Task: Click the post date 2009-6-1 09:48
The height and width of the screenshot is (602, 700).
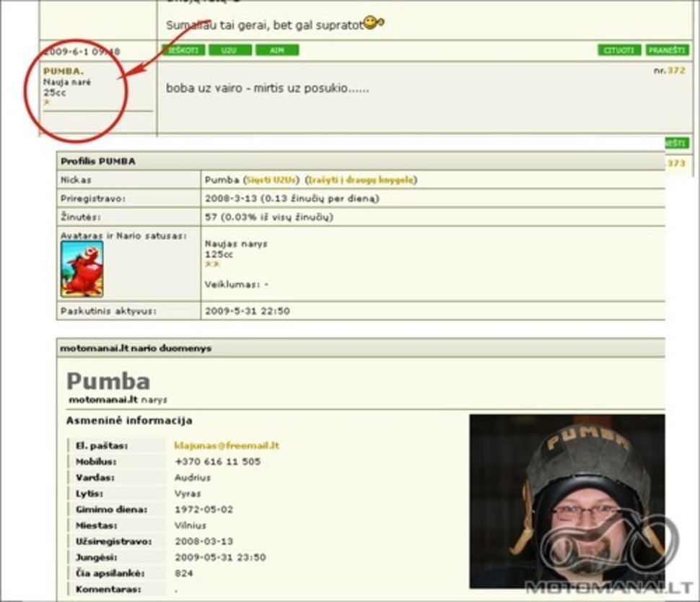Action: click(x=82, y=51)
